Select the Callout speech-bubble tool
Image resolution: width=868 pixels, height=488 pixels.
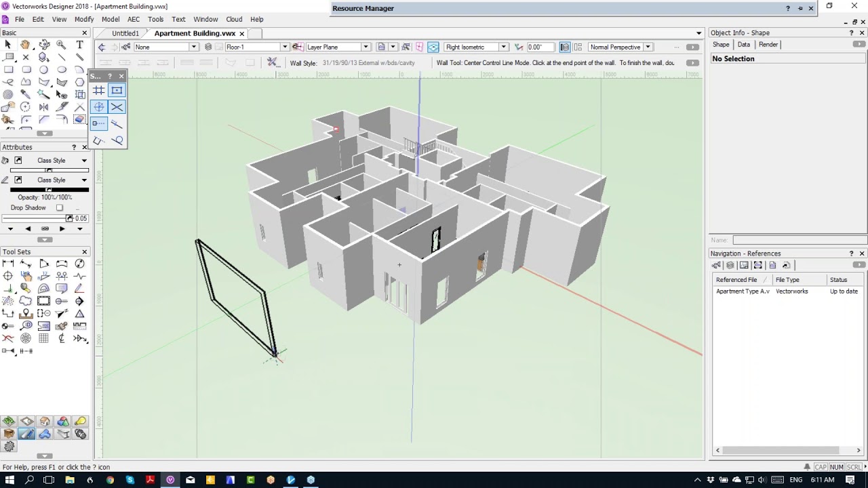tap(61, 288)
